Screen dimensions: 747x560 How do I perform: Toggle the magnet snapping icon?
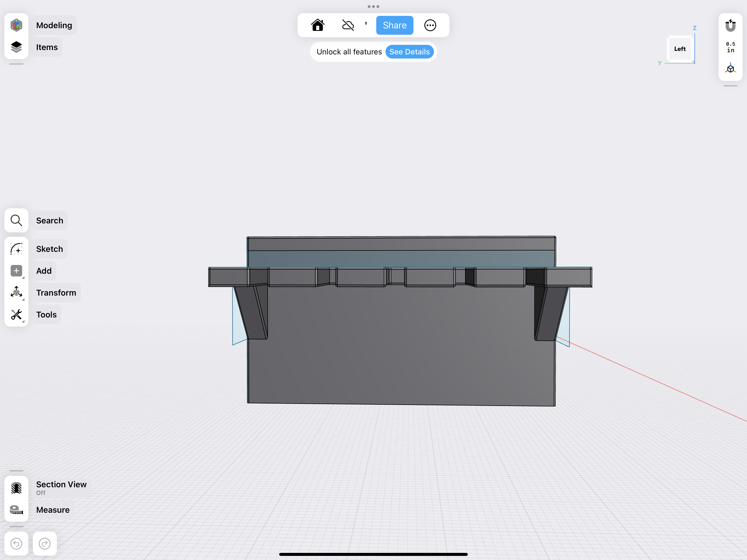730,25
